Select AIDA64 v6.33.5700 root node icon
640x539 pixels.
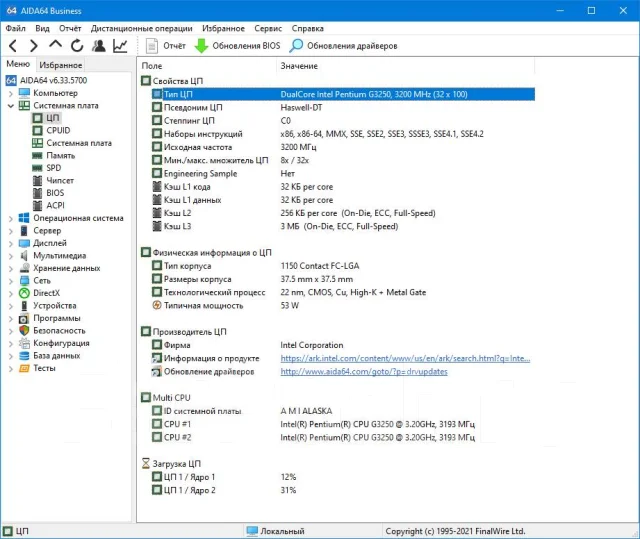(x=11, y=80)
